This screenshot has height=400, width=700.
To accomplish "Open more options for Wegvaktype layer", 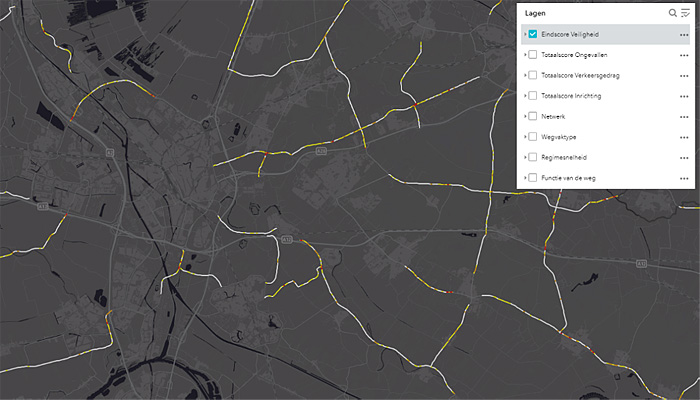I will pos(684,137).
